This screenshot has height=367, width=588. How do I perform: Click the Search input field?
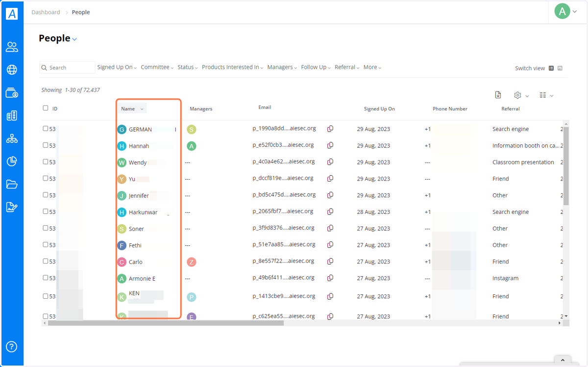(x=68, y=67)
